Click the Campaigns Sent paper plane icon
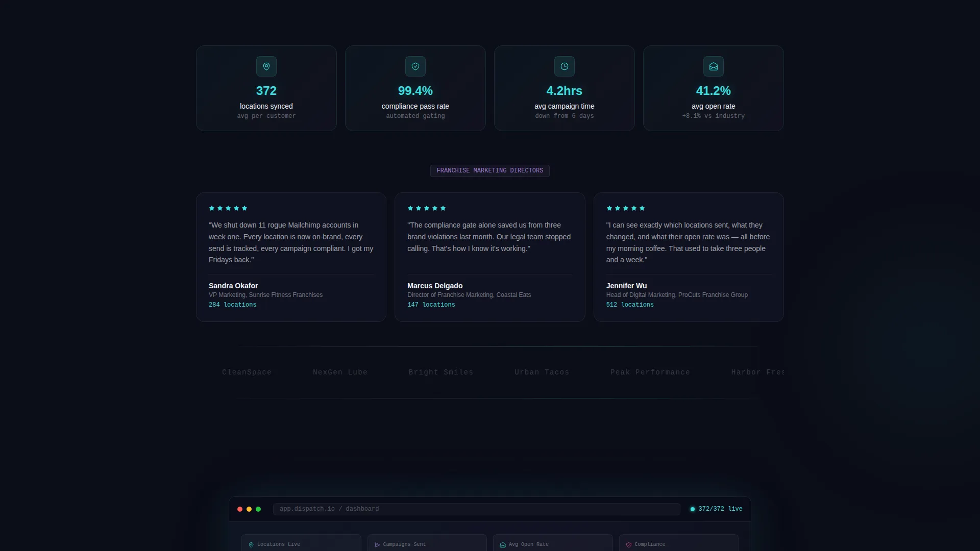This screenshot has width=980, height=551. (x=377, y=545)
